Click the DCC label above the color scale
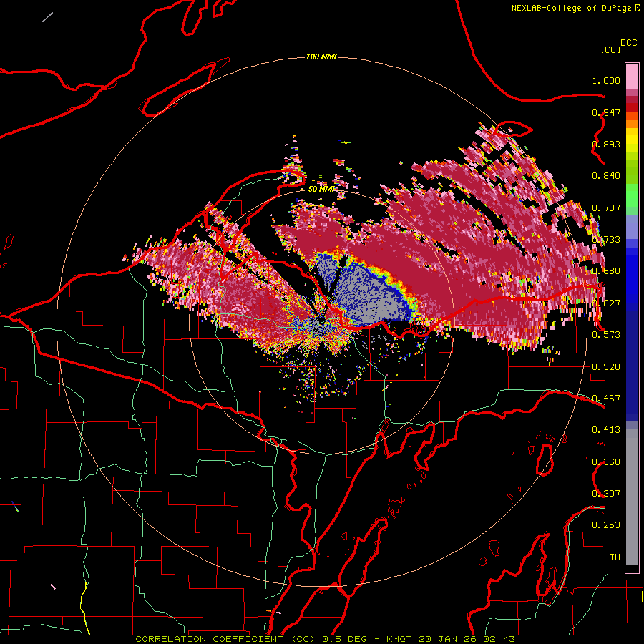The image size is (644, 644). click(628, 43)
